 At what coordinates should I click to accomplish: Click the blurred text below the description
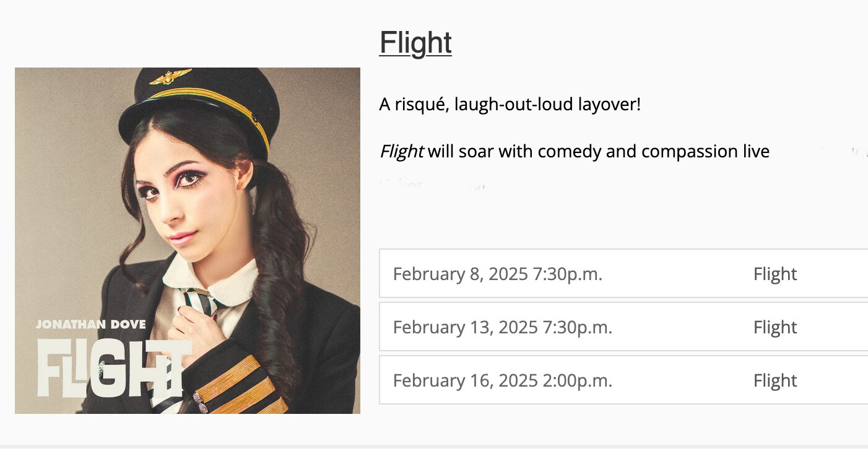point(433,185)
